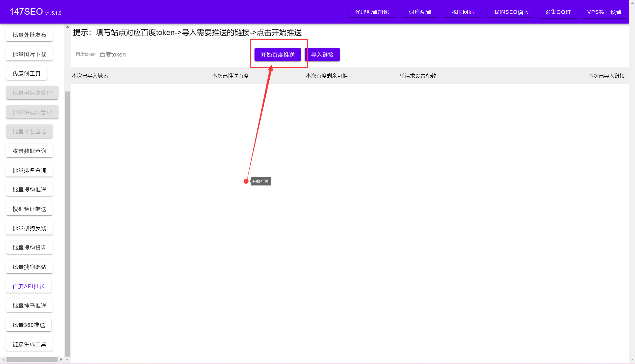This screenshot has height=364, width=635.
Task: Select 批量外链发布 in the sidebar
Action: point(29,35)
